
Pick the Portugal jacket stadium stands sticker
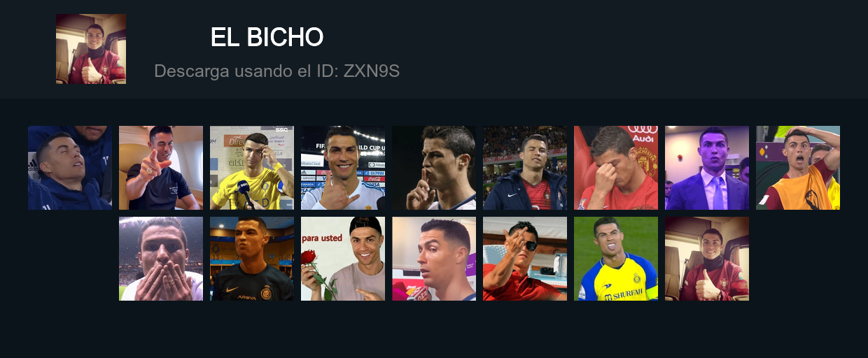pos(525,168)
